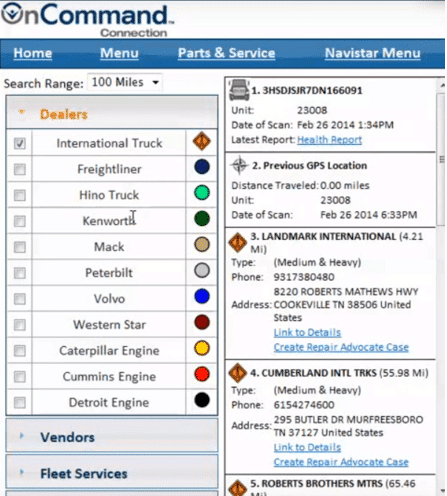This screenshot has height=496, width=447.
Task: Check the Mack dealer checkbox
Action: coord(20,247)
